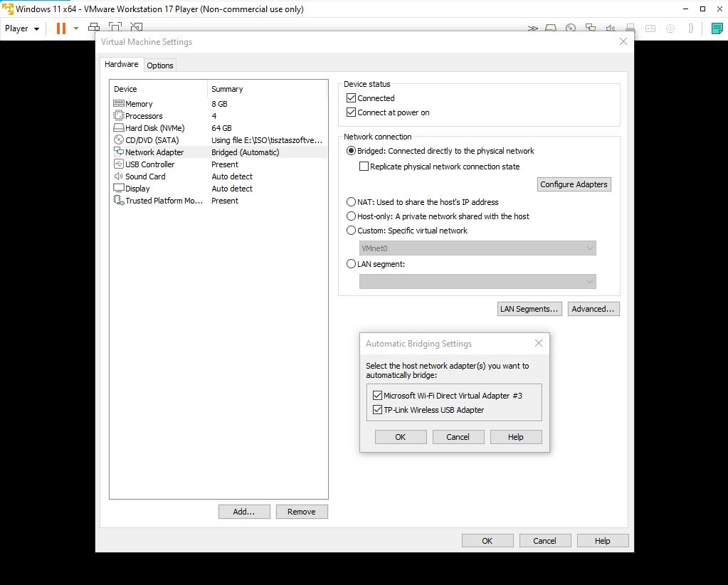Click Remove to delete selected device
This screenshot has width=728, height=585.
(302, 512)
